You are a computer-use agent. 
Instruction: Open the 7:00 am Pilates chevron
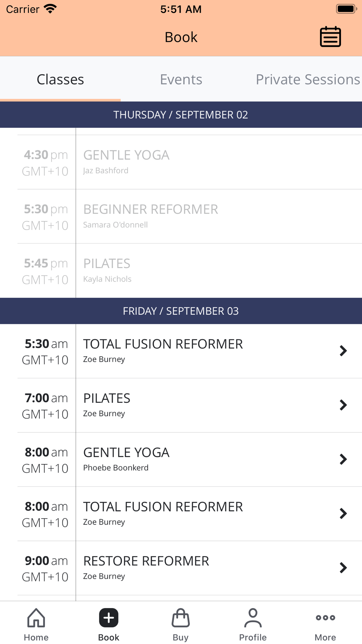(343, 405)
